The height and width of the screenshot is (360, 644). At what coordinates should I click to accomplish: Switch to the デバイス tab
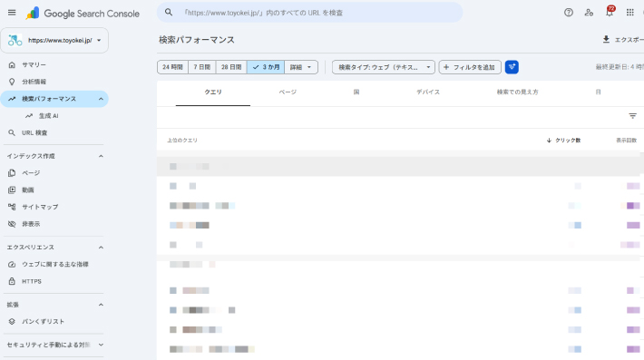pos(428,92)
